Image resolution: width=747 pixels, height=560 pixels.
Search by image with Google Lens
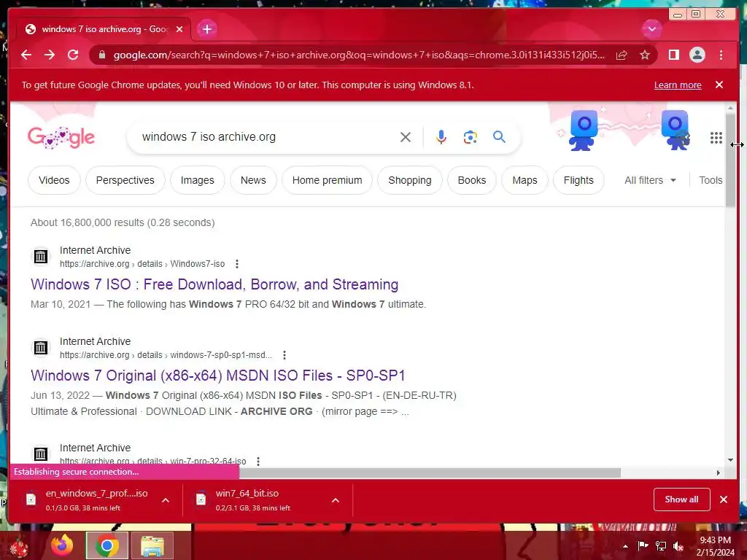[471, 137]
